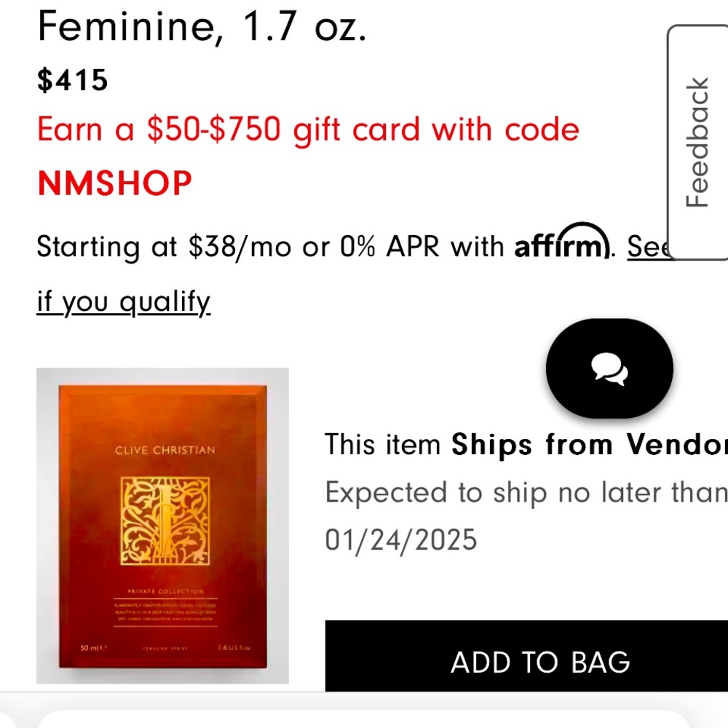Click "Private Collection" label on the box image
Image resolution: width=728 pixels, height=728 pixels.
(x=165, y=591)
